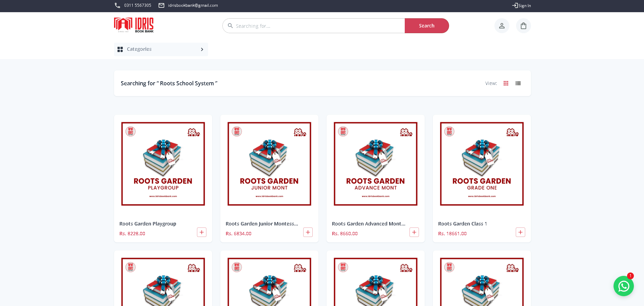Click the magnifier icon in search box

[x=230, y=26]
